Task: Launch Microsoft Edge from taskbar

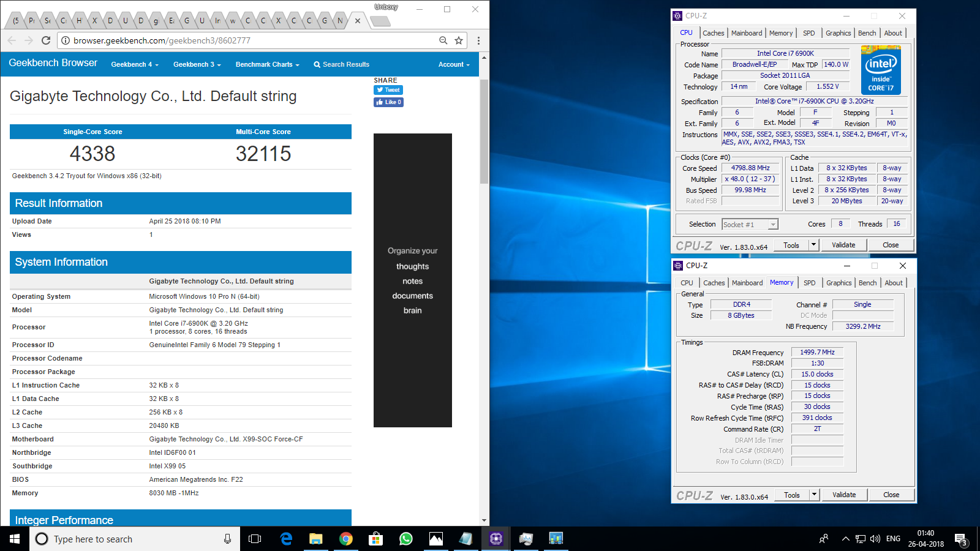Action: (x=286, y=539)
